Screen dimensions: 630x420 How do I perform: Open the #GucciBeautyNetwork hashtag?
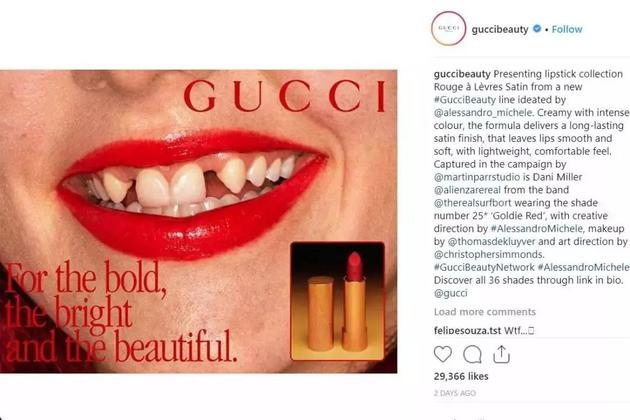tap(484, 267)
